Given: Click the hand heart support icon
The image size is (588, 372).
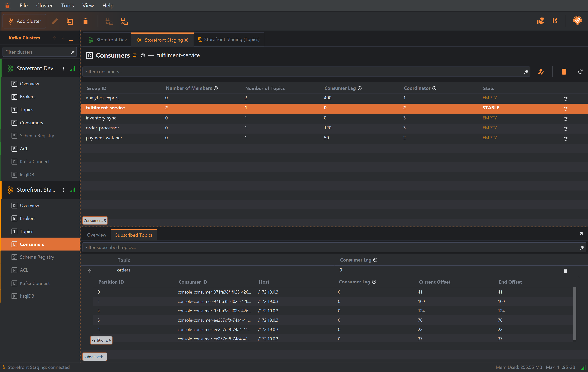Looking at the screenshot, I should coord(540,21).
